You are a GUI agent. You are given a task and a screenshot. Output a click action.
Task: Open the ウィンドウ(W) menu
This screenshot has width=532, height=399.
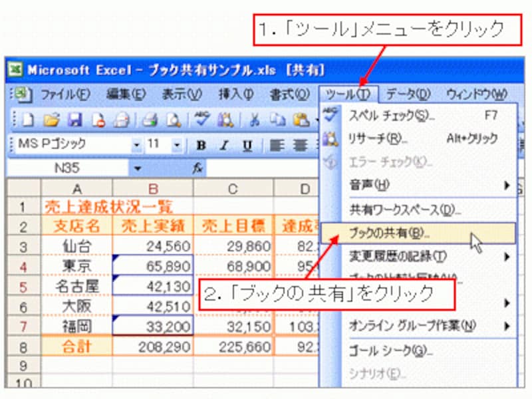click(477, 94)
